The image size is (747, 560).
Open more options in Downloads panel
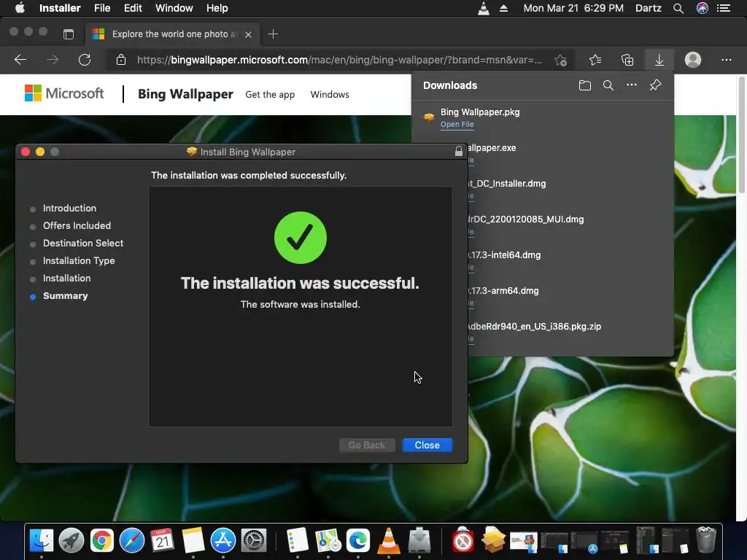(631, 85)
